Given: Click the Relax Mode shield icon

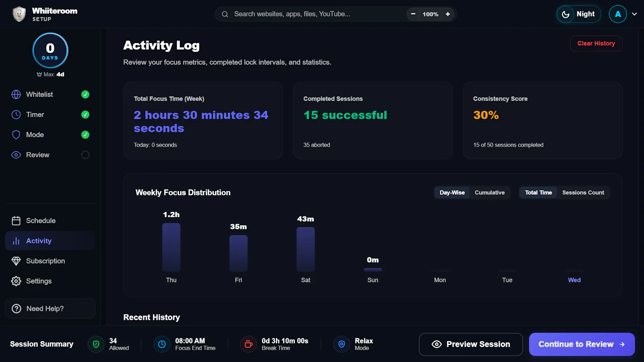Looking at the screenshot, I should click(x=341, y=344).
